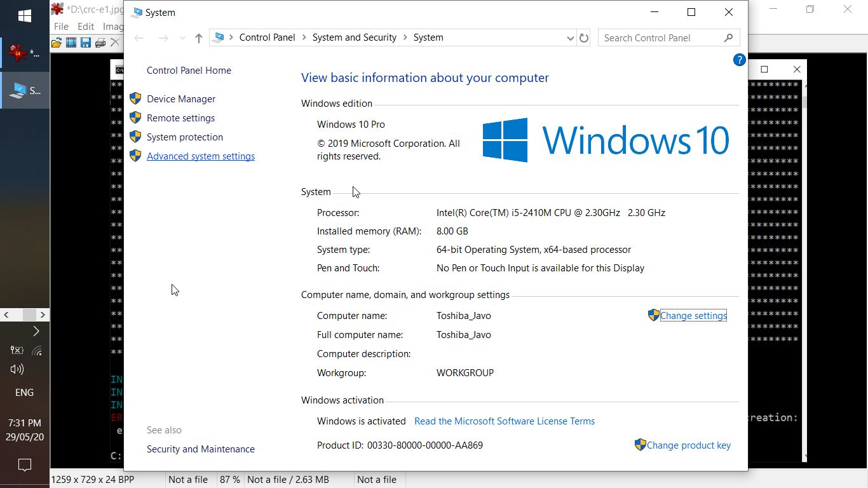Open the Windows Start menu
This screenshot has height=488, width=868.
click(24, 14)
